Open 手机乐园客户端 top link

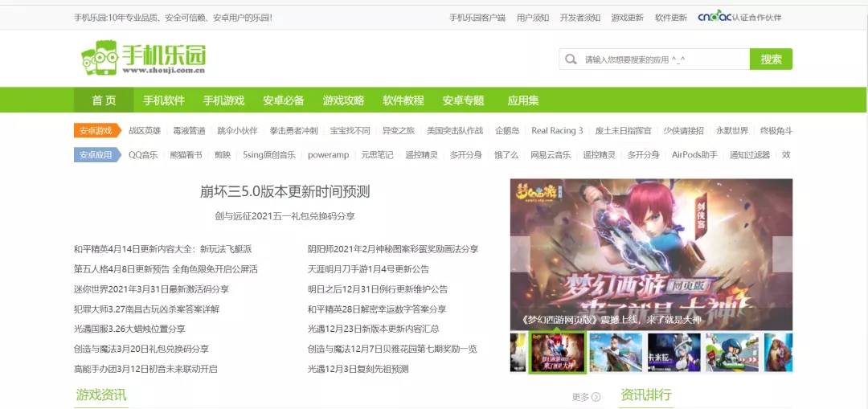click(477, 18)
